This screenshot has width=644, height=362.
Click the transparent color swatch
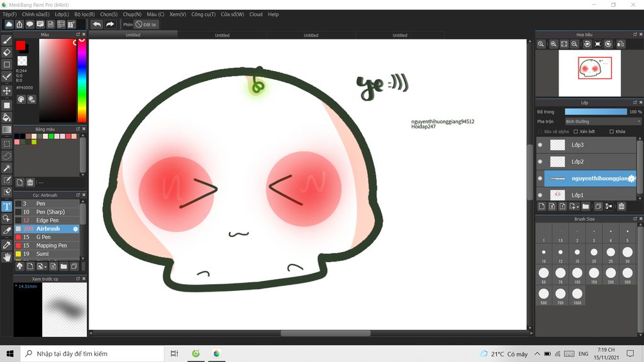coord(22,61)
